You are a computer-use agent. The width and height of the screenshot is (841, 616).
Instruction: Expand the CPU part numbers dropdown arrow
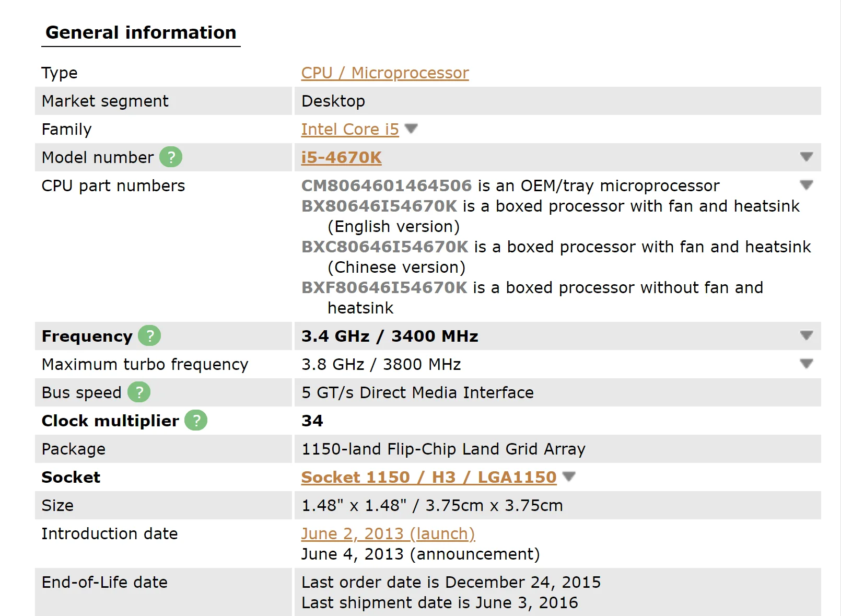806,185
